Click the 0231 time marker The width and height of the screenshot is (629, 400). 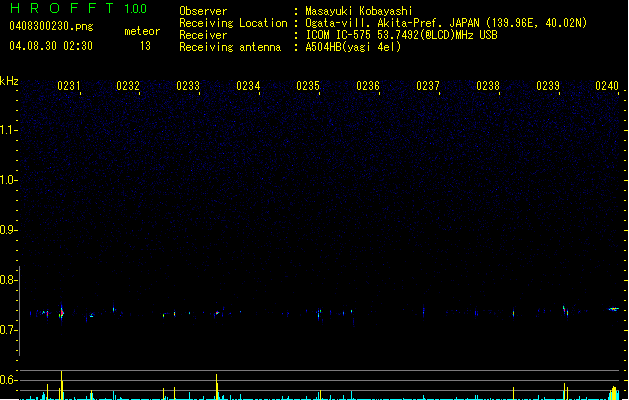pos(69,86)
